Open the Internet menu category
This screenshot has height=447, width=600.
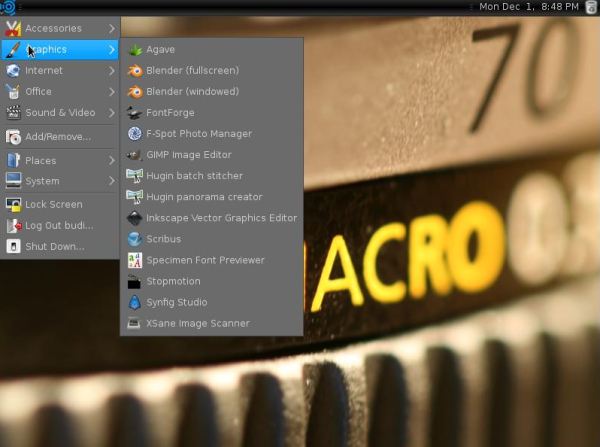tap(60, 71)
